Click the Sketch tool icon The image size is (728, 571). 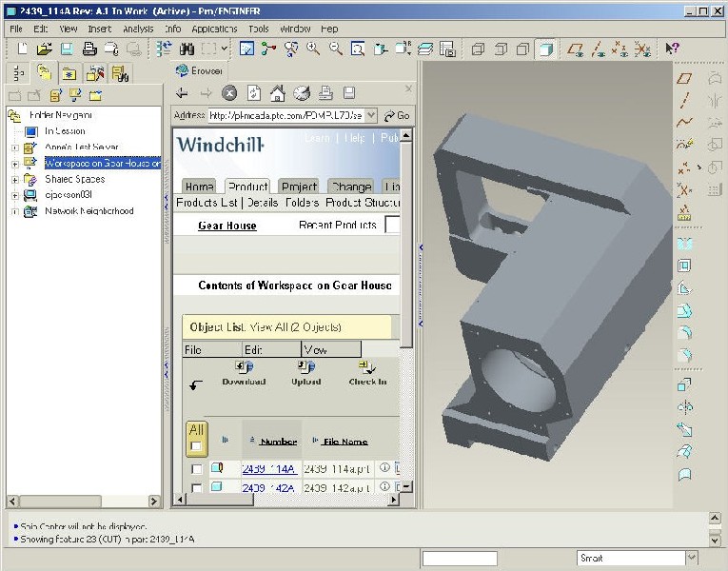(x=684, y=145)
